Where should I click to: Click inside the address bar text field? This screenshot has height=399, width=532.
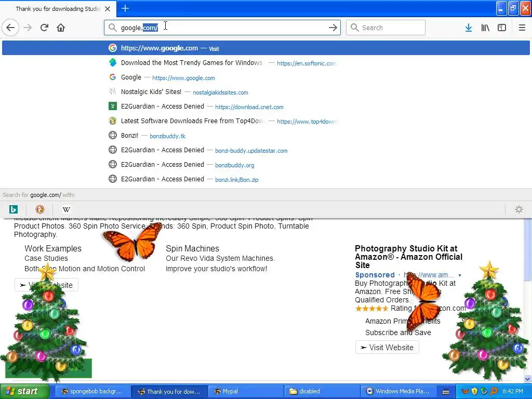tap(222, 28)
